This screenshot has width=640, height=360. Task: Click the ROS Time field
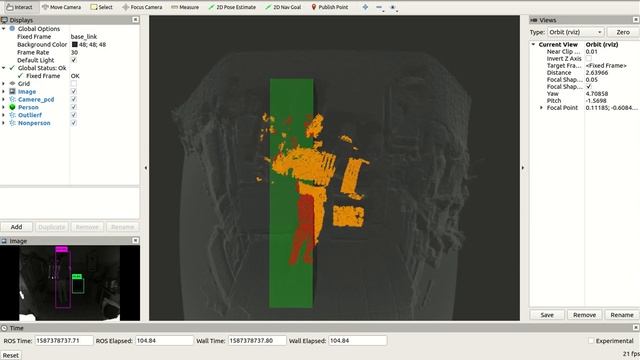(x=64, y=340)
